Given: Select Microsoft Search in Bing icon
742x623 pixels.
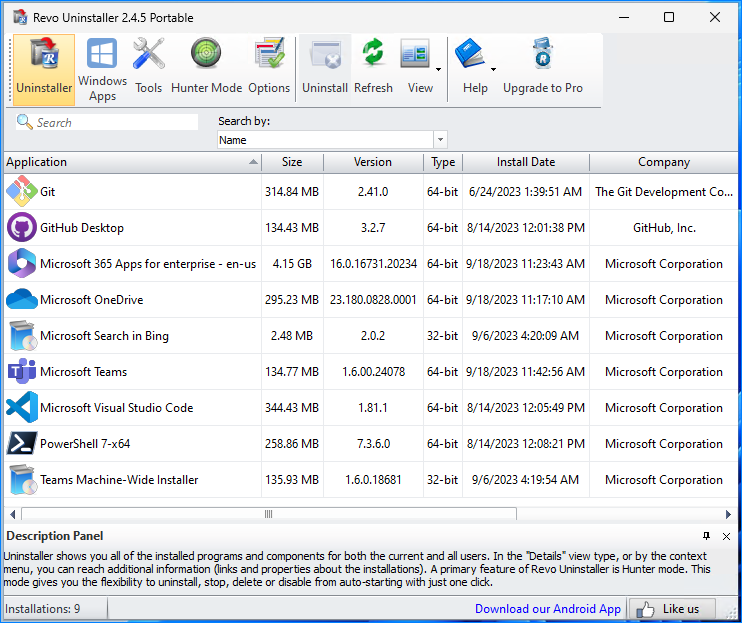Looking at the screenshot, I should 22,335.
